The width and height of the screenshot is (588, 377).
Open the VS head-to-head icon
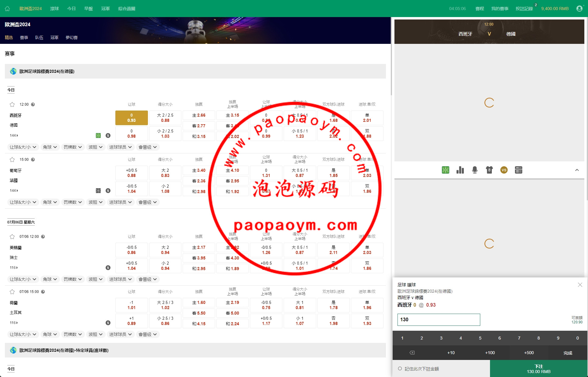coord(504,170)
